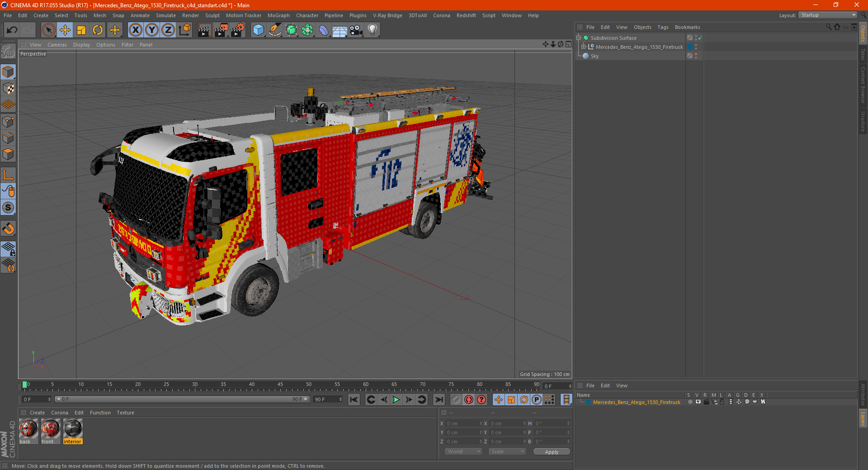This screenshot has width=868, height=470.
Task: Click the frame range preview slider bar
Action: [182, 399]
